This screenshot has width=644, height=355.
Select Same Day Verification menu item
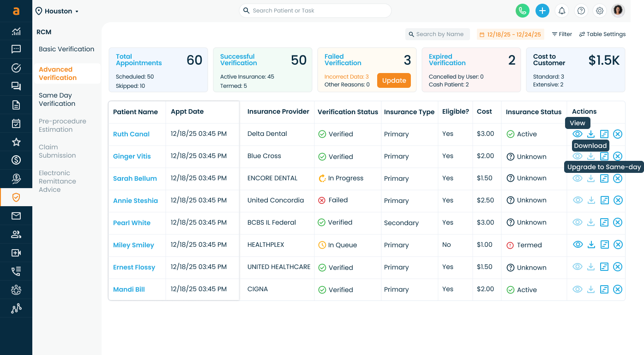(x=57, y=99)
